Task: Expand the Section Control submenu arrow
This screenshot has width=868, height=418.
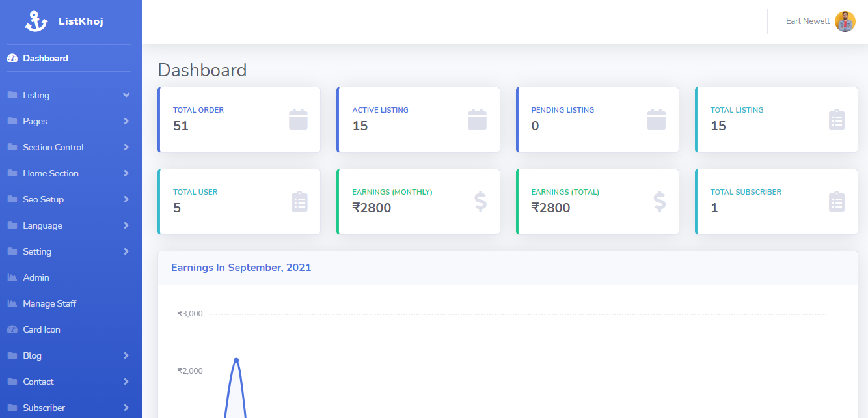Action: tap(126, 147)
